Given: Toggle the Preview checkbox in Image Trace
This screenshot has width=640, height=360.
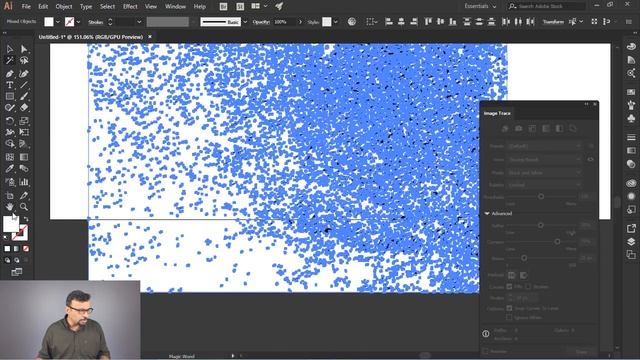Looking at the screenshot, I should coord(485,351).
